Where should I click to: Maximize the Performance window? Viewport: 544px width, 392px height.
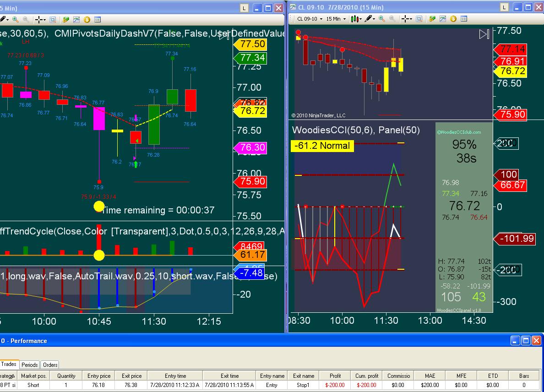pos(526,341)
